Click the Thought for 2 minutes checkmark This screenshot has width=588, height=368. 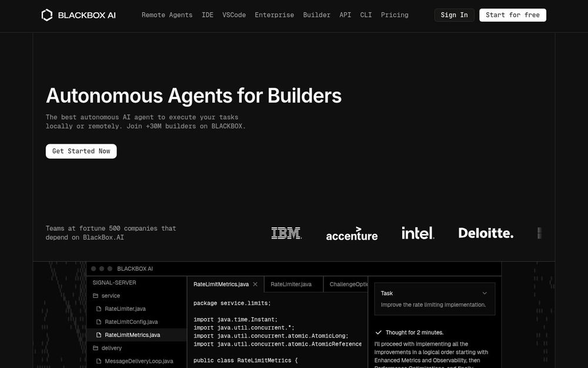coord(378,332)
